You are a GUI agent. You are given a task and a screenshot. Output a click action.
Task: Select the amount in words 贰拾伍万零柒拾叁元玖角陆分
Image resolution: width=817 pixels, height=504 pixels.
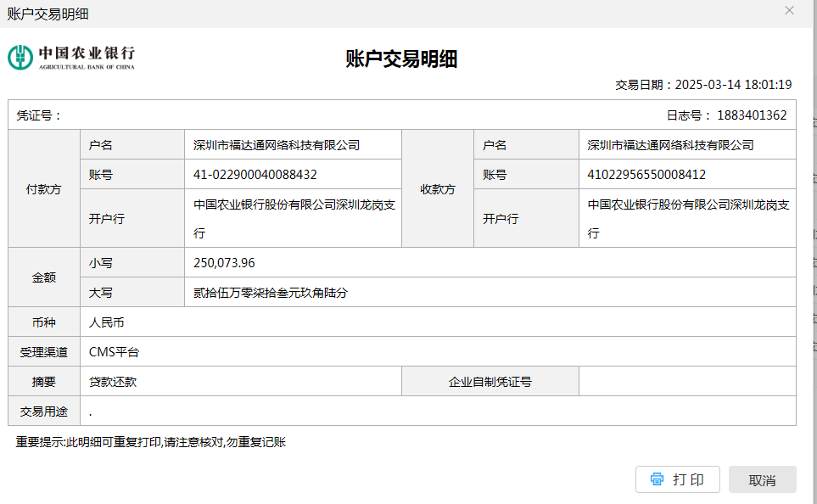pyautogui.click(x=271, y=293)
